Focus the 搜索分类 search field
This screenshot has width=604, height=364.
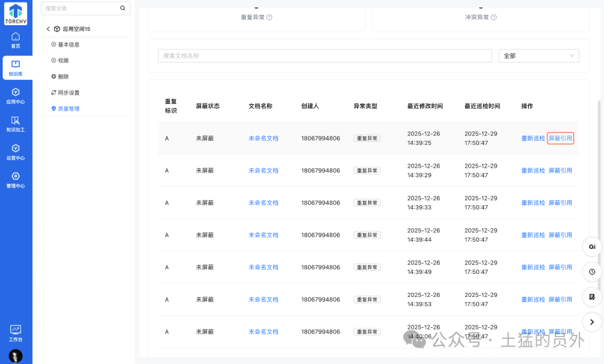(x=86, y=8)
